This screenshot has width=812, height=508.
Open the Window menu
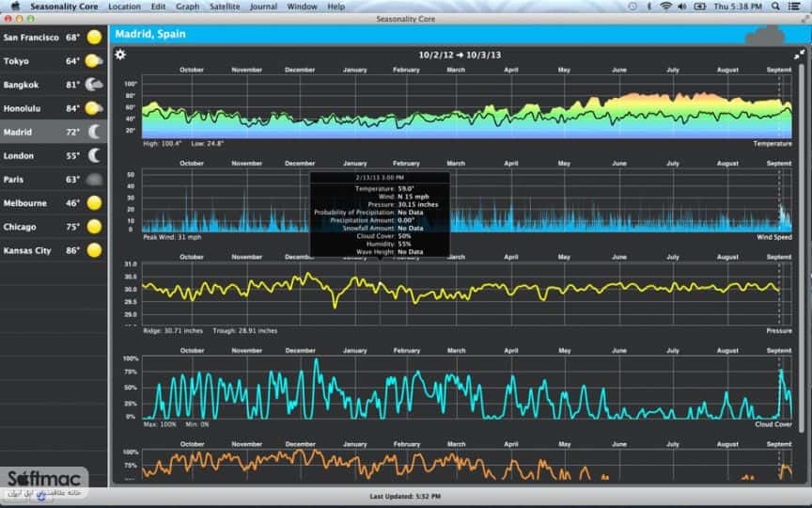[x=302, y=7]
